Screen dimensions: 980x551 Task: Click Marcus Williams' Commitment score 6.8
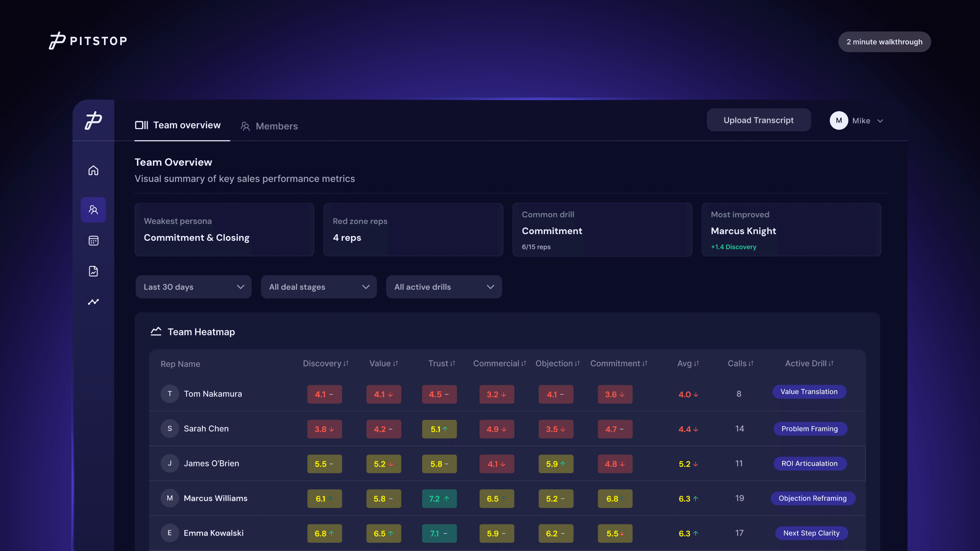click(x=615, y=499)
